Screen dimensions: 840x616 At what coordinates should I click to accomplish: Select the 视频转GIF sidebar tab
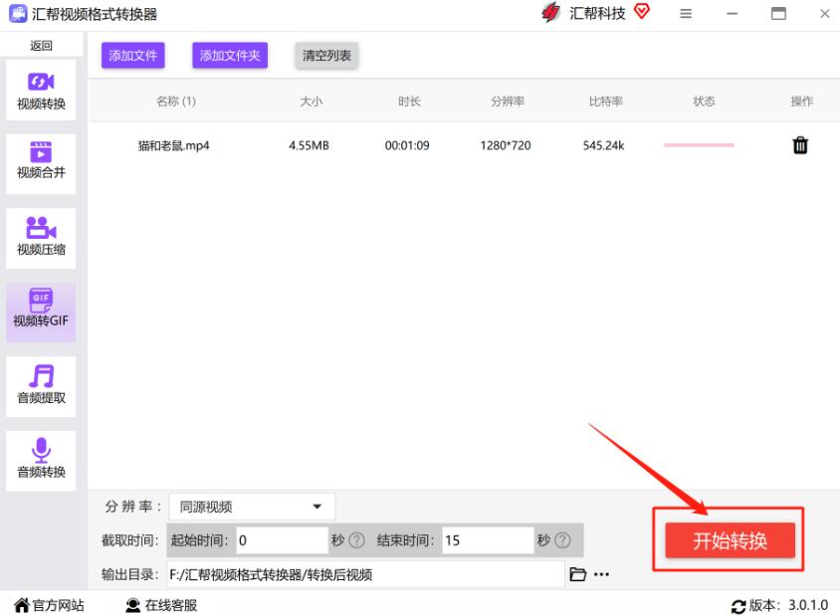click(42, 310)
